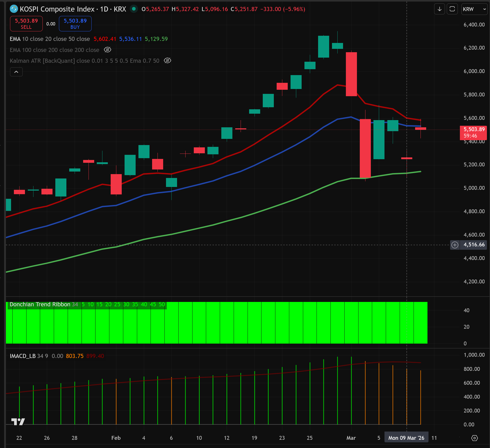The image size is (490, 448).
Task: Click the green market status dot
Action: tap(134, 9)
